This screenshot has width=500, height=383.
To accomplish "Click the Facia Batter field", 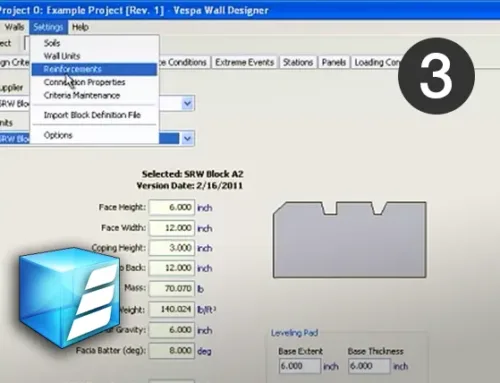I will [x=171, y=351].
